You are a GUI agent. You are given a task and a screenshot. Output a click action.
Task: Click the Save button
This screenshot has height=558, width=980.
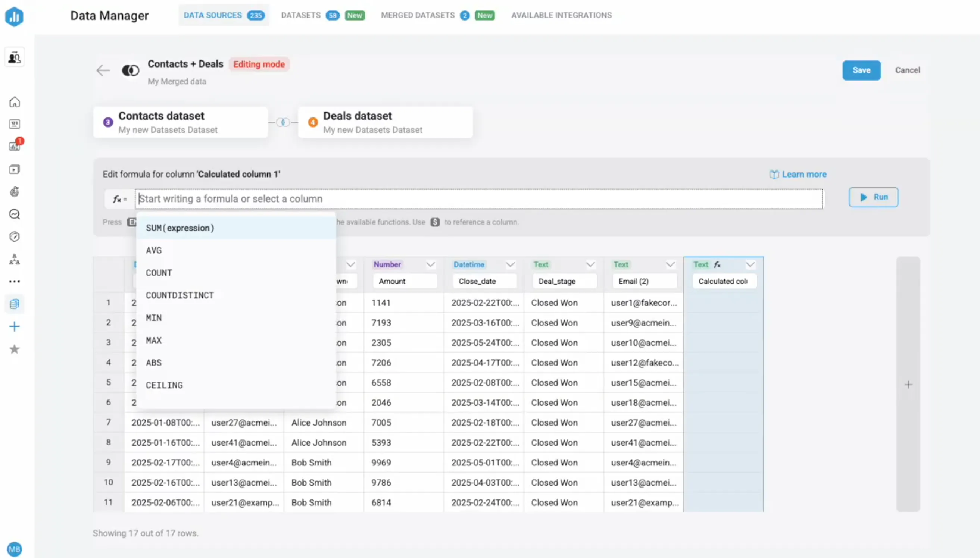(861, 70)
